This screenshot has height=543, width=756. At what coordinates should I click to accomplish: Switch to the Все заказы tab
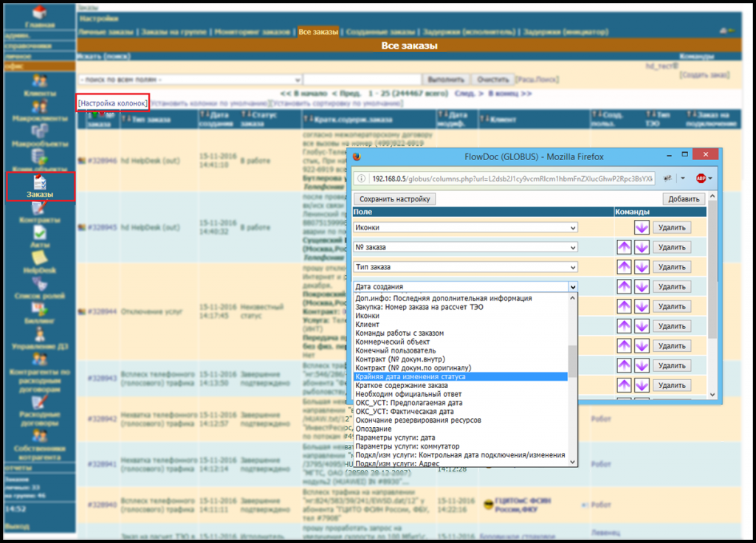coord(318,32)
